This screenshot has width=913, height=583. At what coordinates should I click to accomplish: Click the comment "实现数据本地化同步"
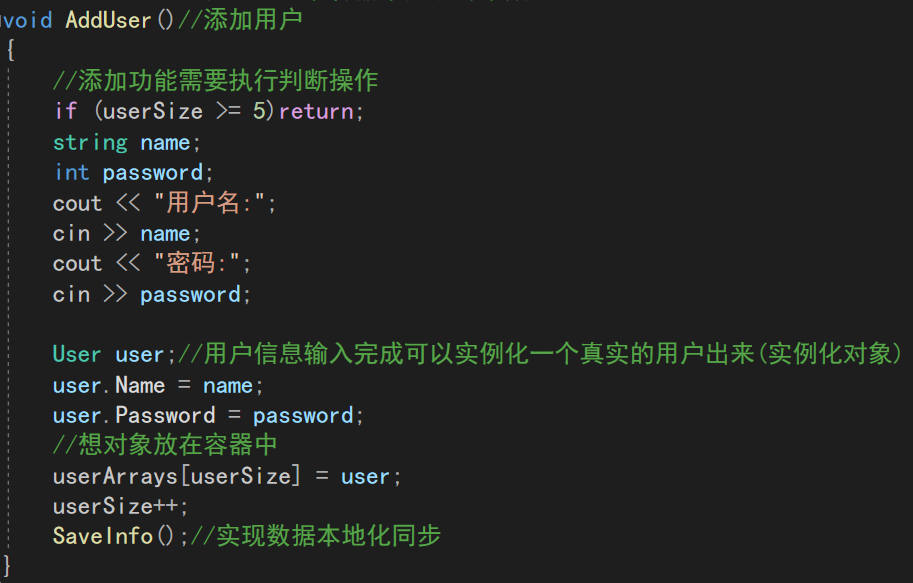tap(315, 536)
